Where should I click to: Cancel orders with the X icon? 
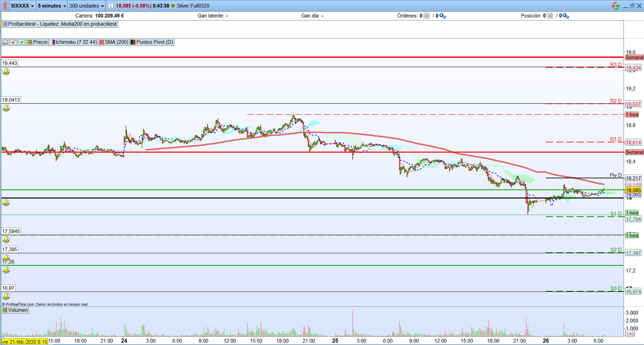[x=426, y=16]
